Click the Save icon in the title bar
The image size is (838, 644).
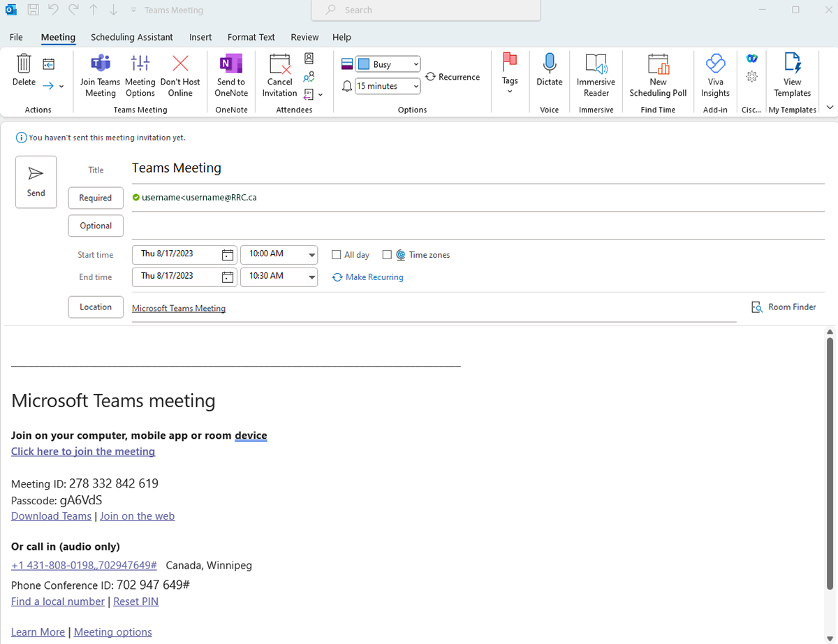click(33, 10)
